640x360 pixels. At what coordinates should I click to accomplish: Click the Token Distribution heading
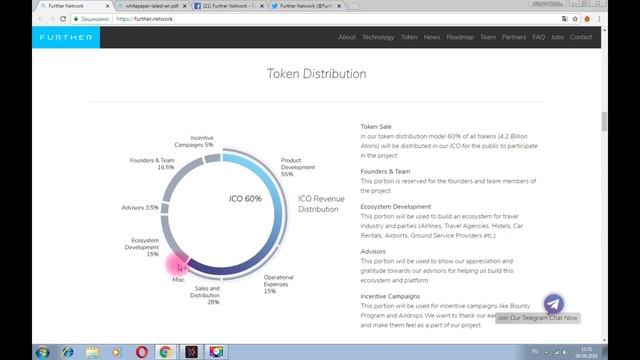317,74
